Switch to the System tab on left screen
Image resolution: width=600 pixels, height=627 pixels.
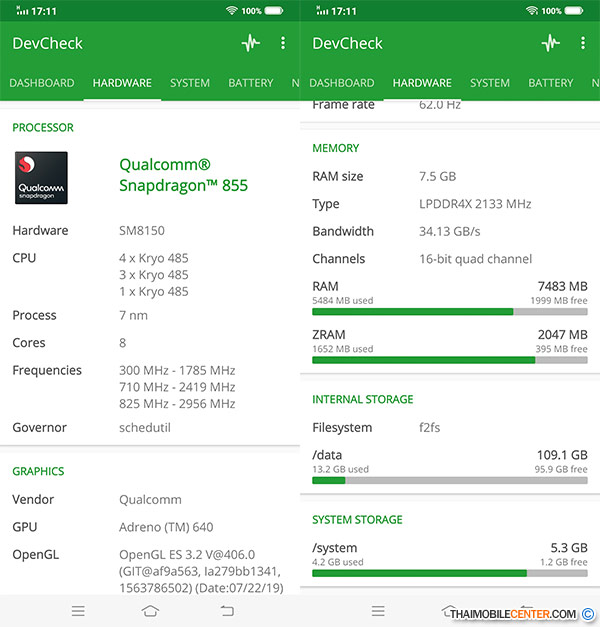tap(190, 83)
